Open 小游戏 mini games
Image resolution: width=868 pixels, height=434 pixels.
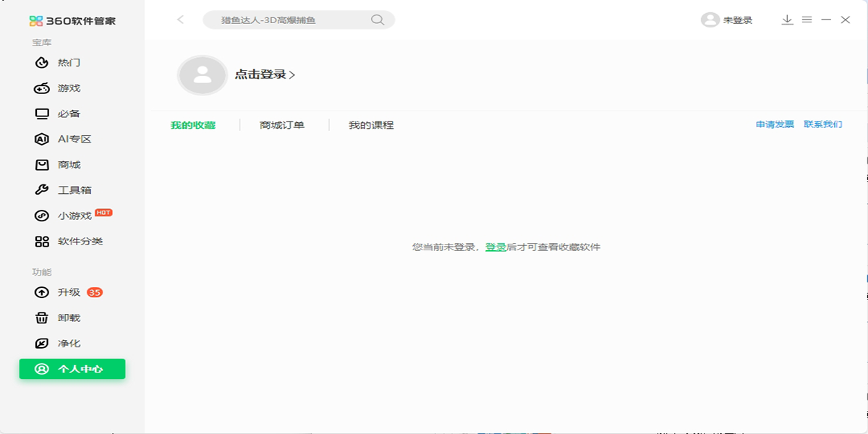[74, 216]
